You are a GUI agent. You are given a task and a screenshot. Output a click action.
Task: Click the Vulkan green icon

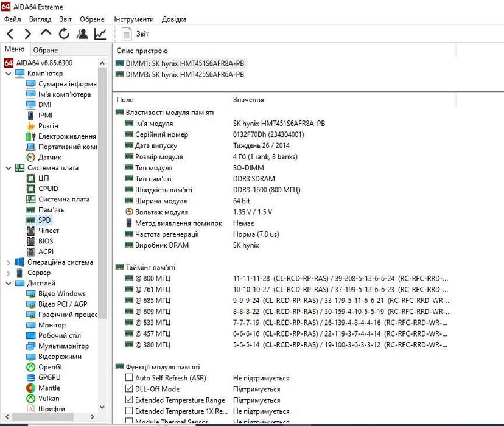coord(31,399)
